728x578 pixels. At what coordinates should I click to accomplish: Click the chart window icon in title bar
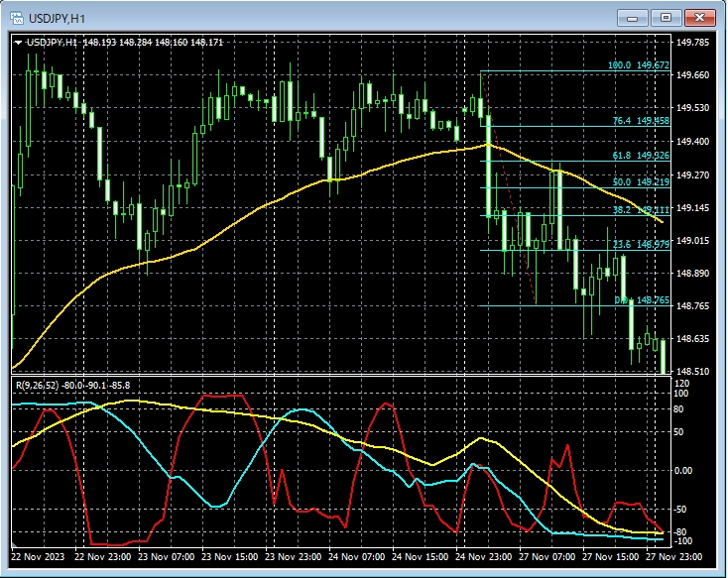click(17, 17)
